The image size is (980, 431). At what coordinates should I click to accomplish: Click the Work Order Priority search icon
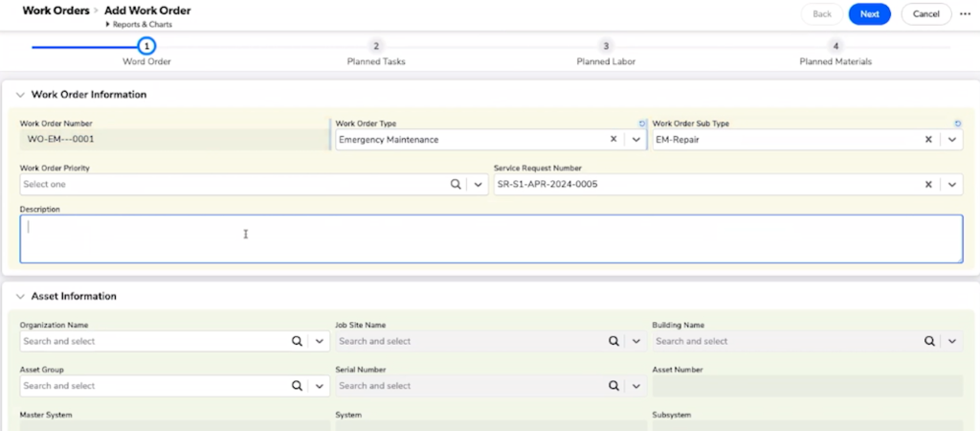(457, 184)
